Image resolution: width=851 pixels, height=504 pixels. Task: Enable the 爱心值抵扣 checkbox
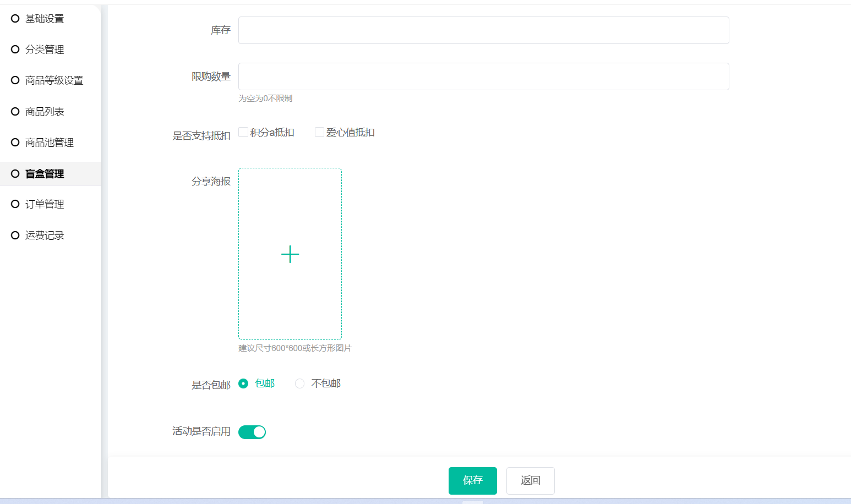pyautogui.click(x=319, y=132)
